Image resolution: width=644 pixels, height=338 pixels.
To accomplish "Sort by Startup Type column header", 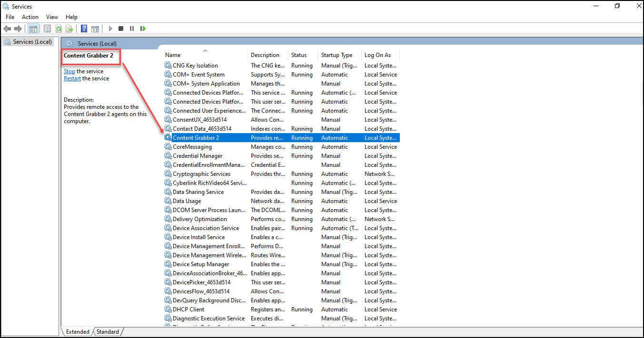I will 337,55.
